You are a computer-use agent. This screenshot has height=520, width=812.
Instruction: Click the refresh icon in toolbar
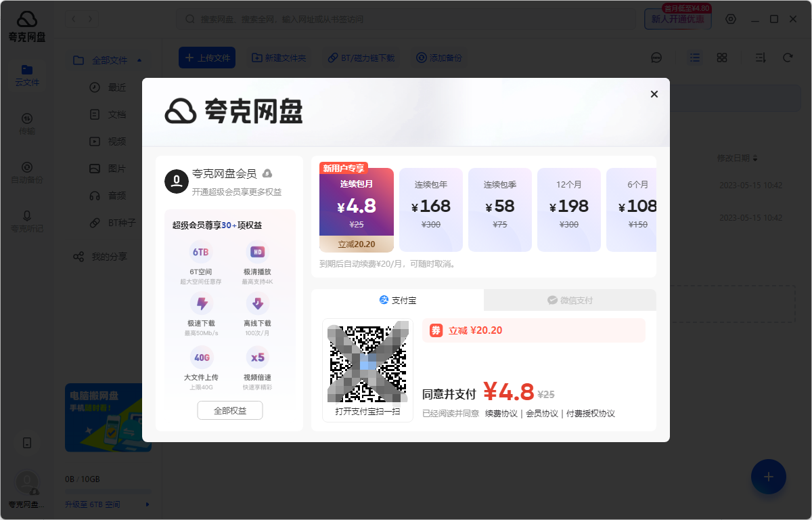tap(788, 58)
